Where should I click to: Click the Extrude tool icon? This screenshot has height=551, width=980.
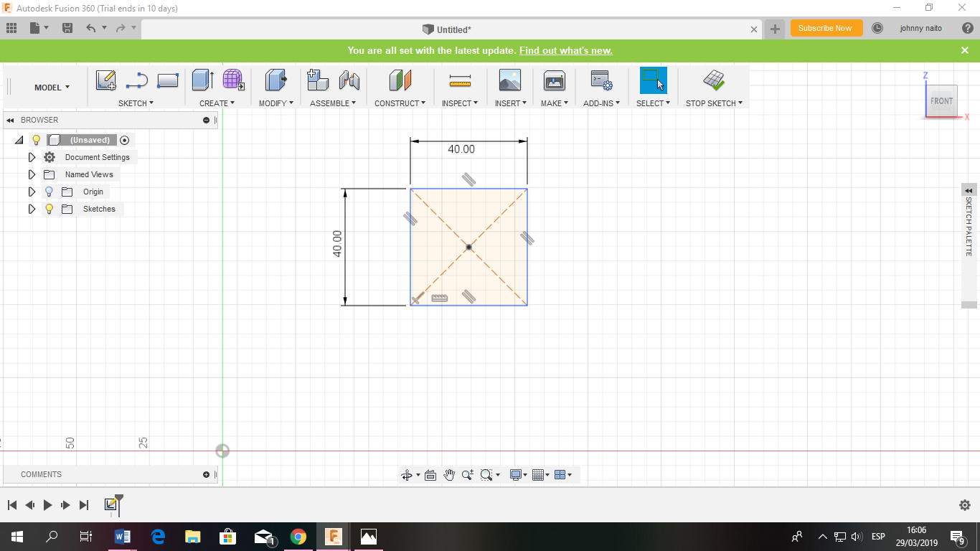202,80
